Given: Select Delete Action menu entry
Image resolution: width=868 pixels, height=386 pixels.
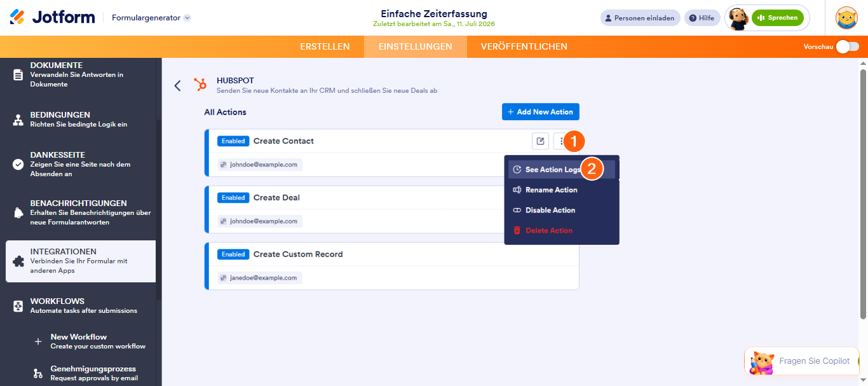Looking at the screenshot, I should pyautogui.click(x=562, y=231).
